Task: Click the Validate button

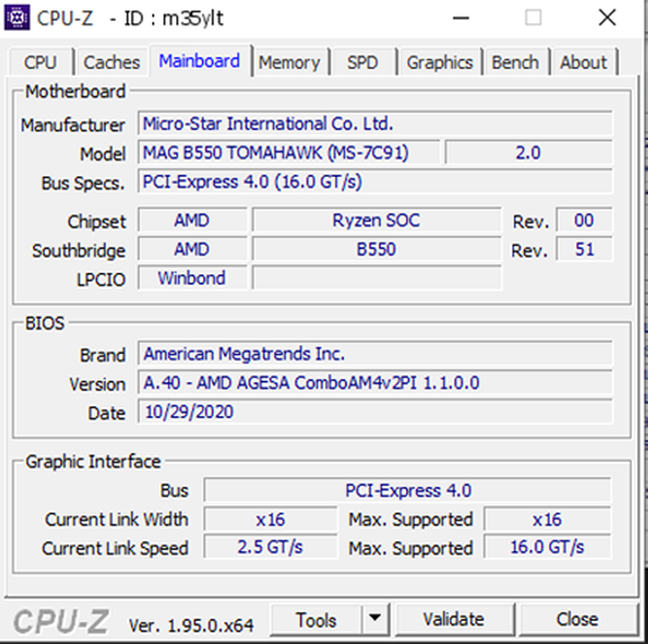Action: [454, 619]
